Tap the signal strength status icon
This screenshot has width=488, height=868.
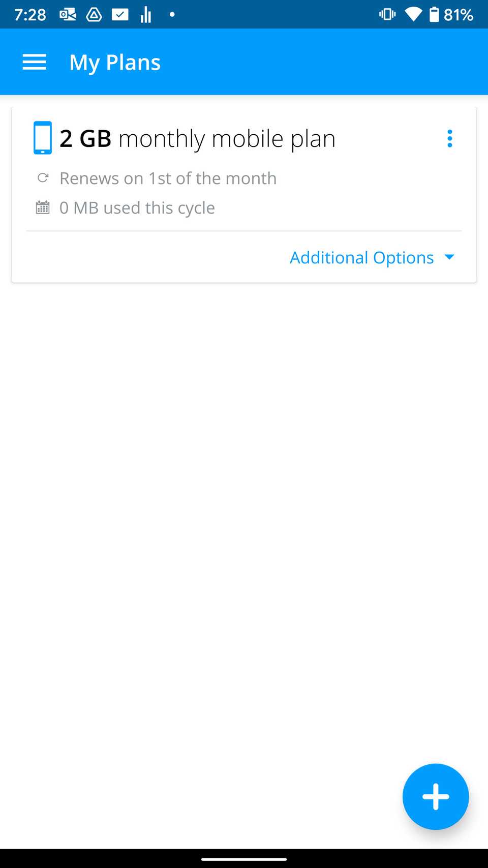(x=145, y=14)
